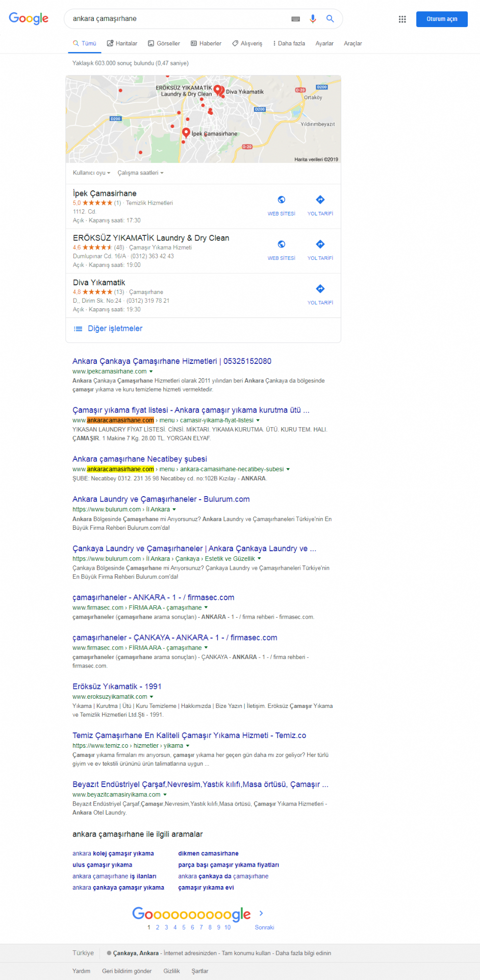The height and width of the screenshot is (980, 480).
Task: Open çamaşırhaneler - ÇANKAYA - ANKARA firmasec result
Action: [175, 638]
